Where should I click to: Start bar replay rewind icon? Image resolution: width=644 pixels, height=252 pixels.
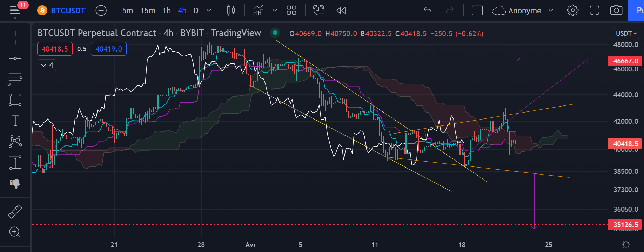(x=341, y=11)
